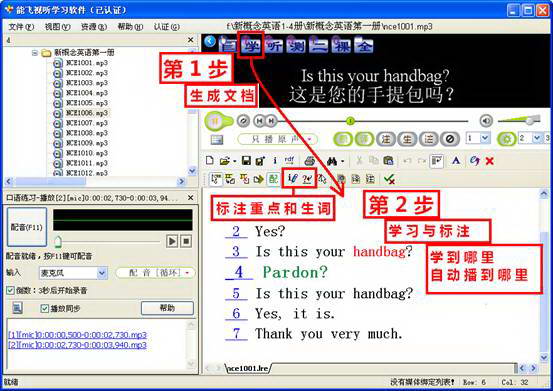Mute audio with the speaker icon
The width and height of the screenshot is (553, 391).
tap(486, 121)
